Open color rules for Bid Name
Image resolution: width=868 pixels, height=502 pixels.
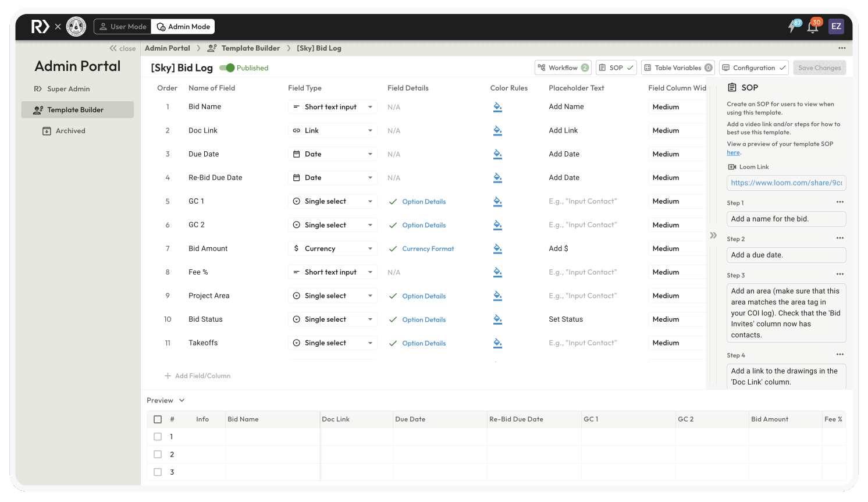coord(497,107)
